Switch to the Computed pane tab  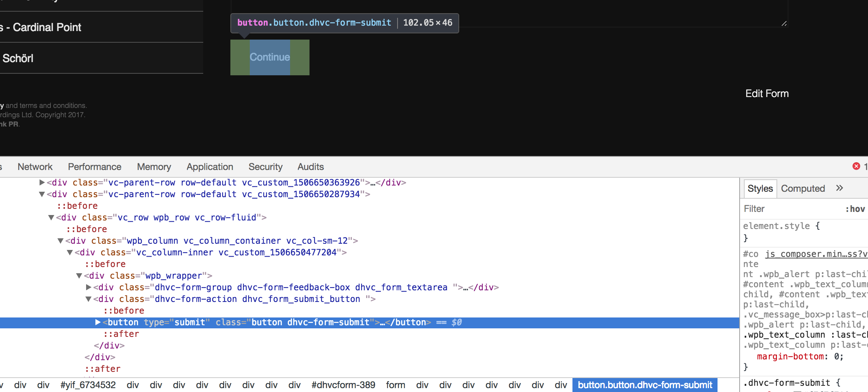point(803,189)
